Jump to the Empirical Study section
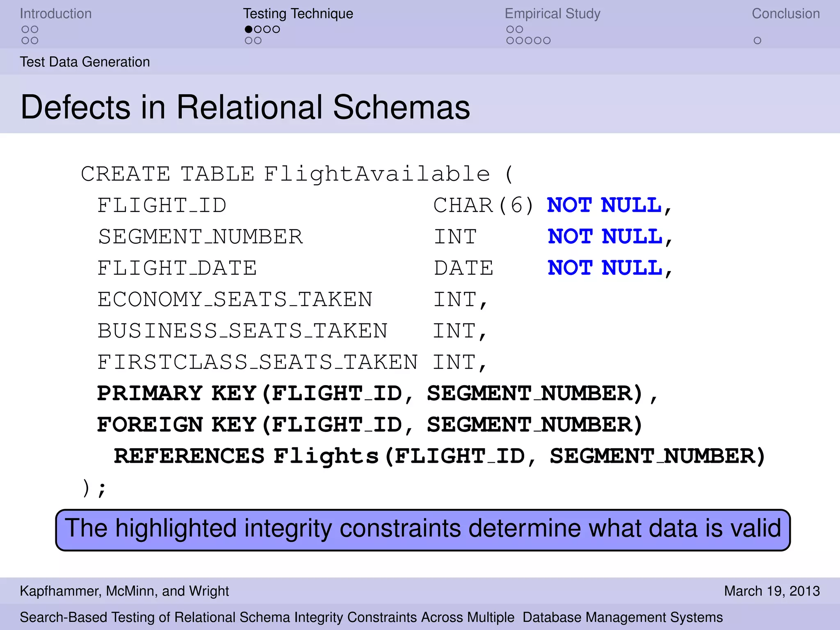840x630 pixels. pyautogui.click(x=552, y=14)
